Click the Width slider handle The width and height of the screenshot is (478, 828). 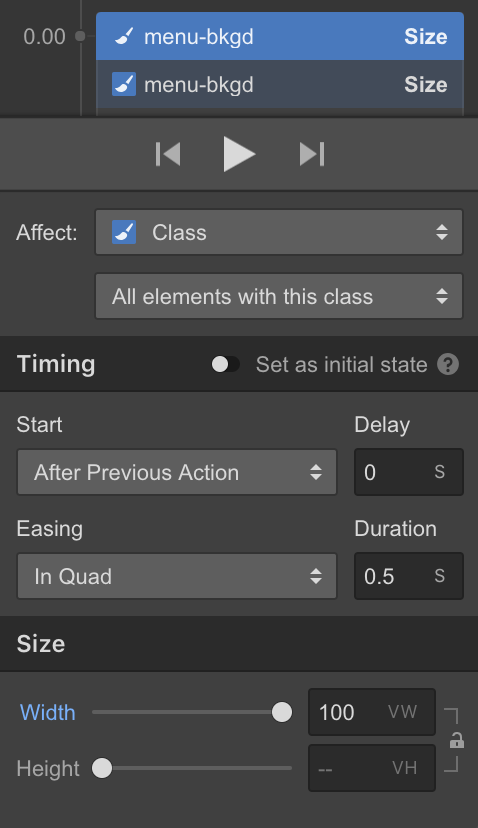pyautogui.click(x=282, y=712)
